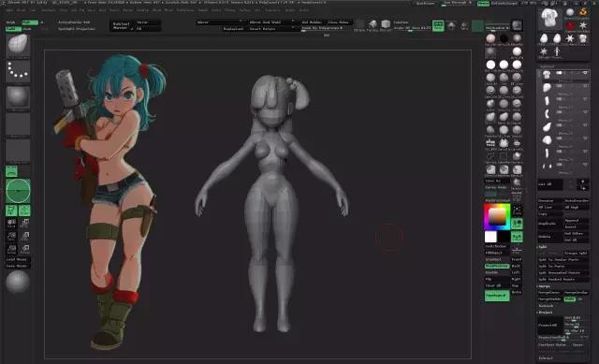The image size is (599, 364).
Task: Toggle eye visibility of the two-small-pieces subtool
Action: pyautogui.click(x=585, y=165)
